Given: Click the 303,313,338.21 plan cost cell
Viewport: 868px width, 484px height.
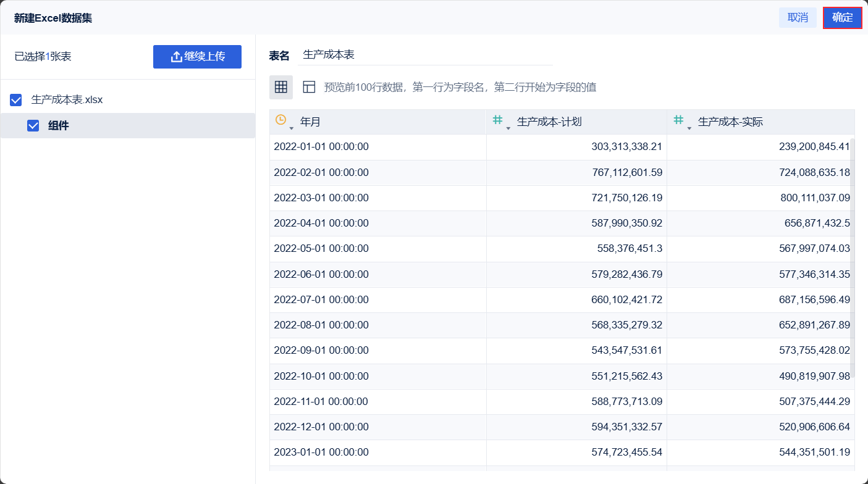Looking at the screenshot, I should [x=577, y=147].
